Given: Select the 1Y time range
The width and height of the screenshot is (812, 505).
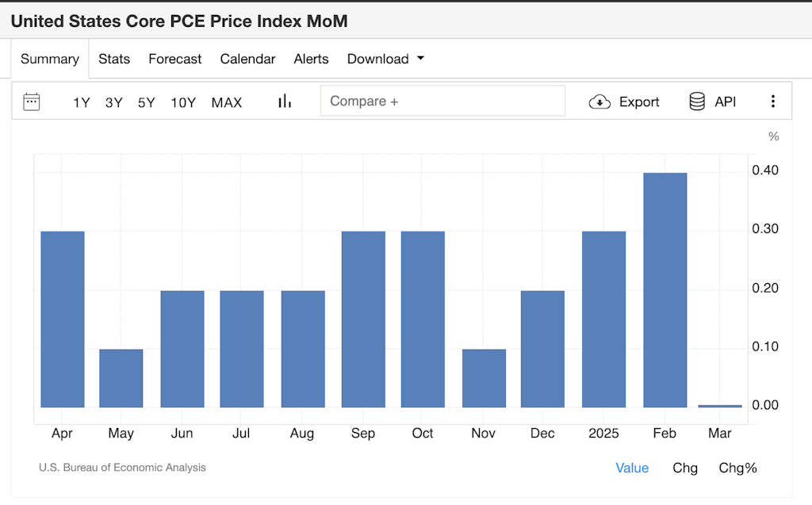Looking at the screenshot, I should tap(82, 102).
